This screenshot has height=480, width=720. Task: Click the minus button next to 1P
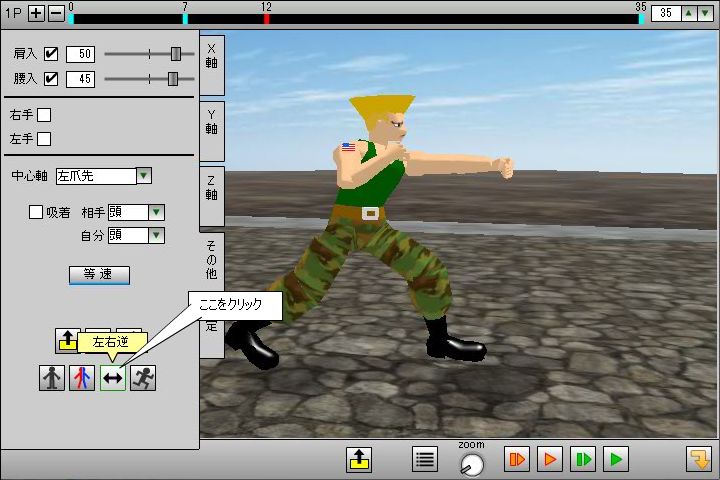tap(56, 13)
